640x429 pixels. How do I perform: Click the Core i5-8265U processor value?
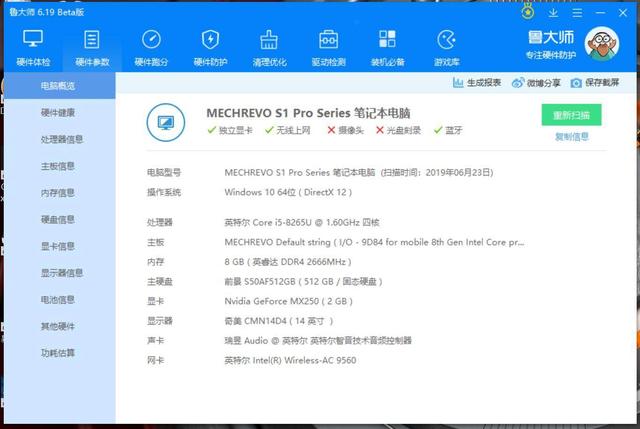302,222
